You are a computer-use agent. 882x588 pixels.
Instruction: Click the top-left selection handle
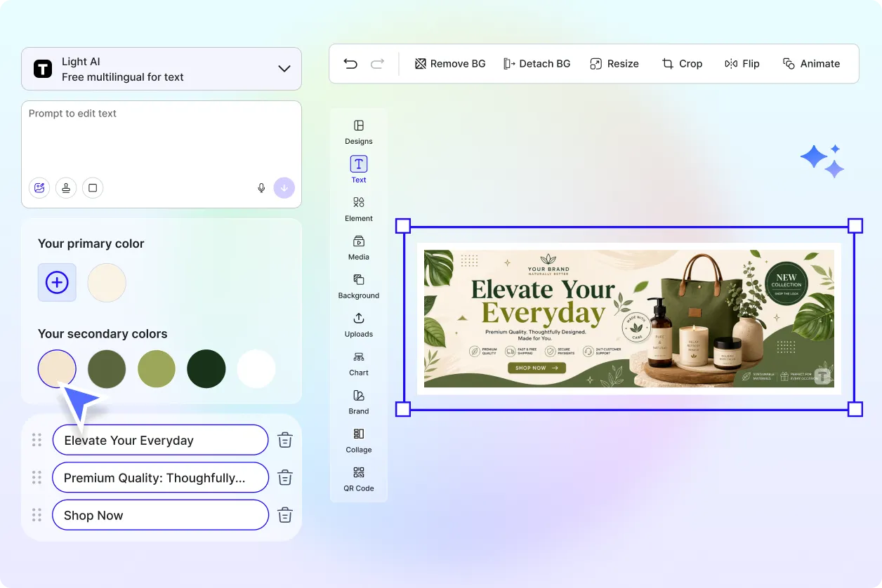[x=403, y=226]
